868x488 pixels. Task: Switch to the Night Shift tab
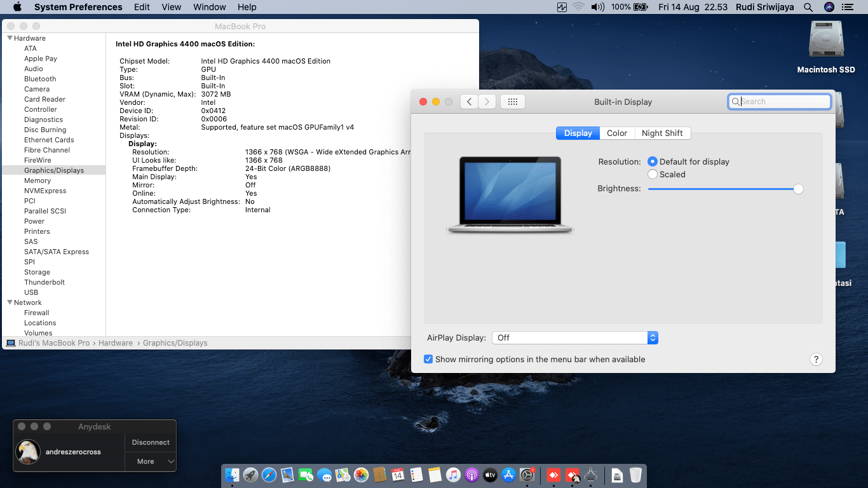tap(662, 133)
